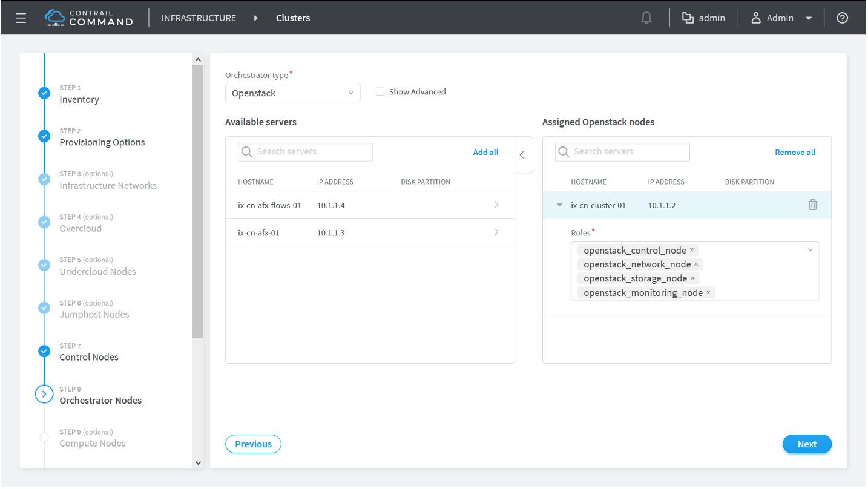Click the Add all link
868x489 pixels.
tap(485, 153)
